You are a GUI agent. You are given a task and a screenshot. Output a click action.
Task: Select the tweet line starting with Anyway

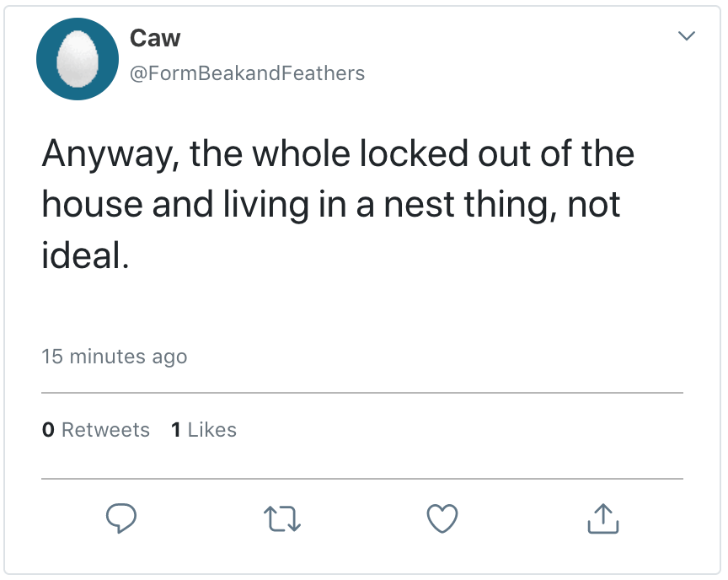point(337,154)
